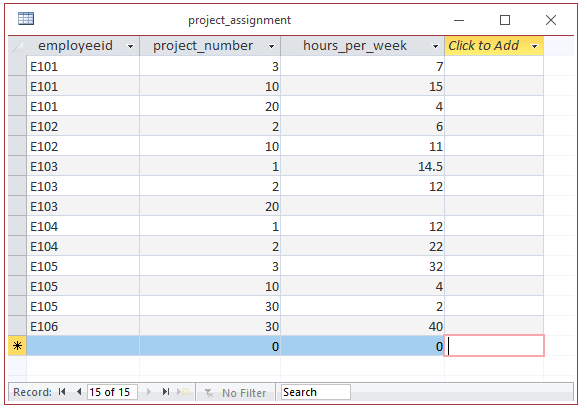
Task: Click empty hours cell for E103 project 20
Action: pyautogui.click(x=362, y=206)
